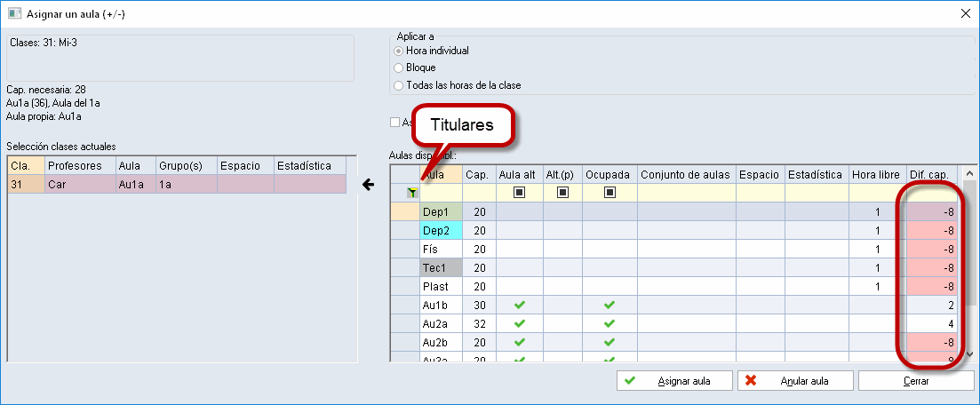Click the Anular aula button
This screenshot has width=980, height=405.
point(795,381)
